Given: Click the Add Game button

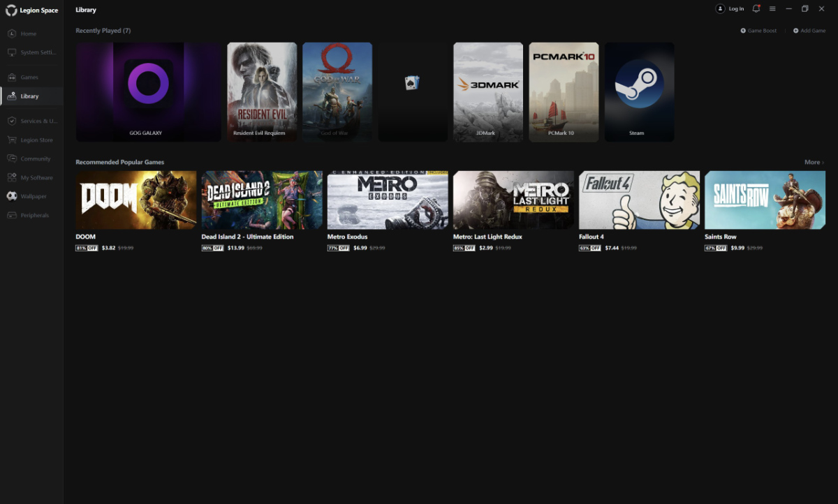Looking at the screenshot, I should pyautogui.click(x=809, y=31).
